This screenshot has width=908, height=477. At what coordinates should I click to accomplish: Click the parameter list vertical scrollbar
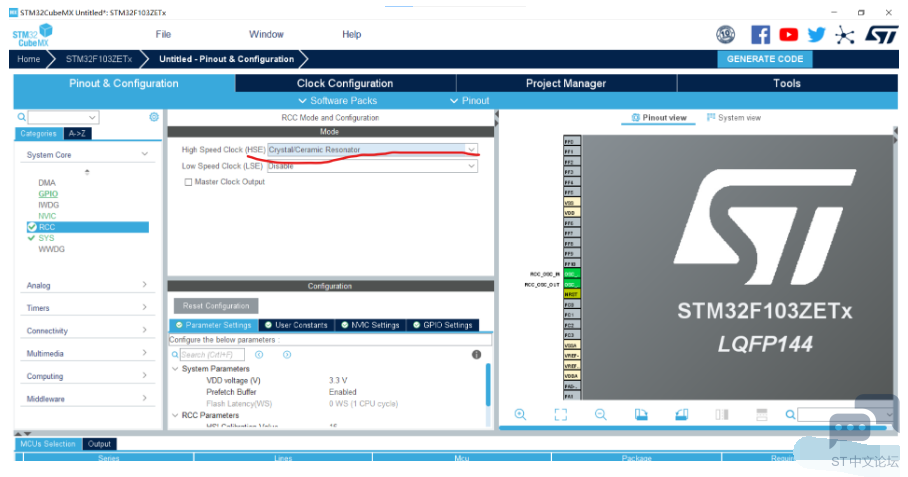pyautogui.click(x=488, y=384)
